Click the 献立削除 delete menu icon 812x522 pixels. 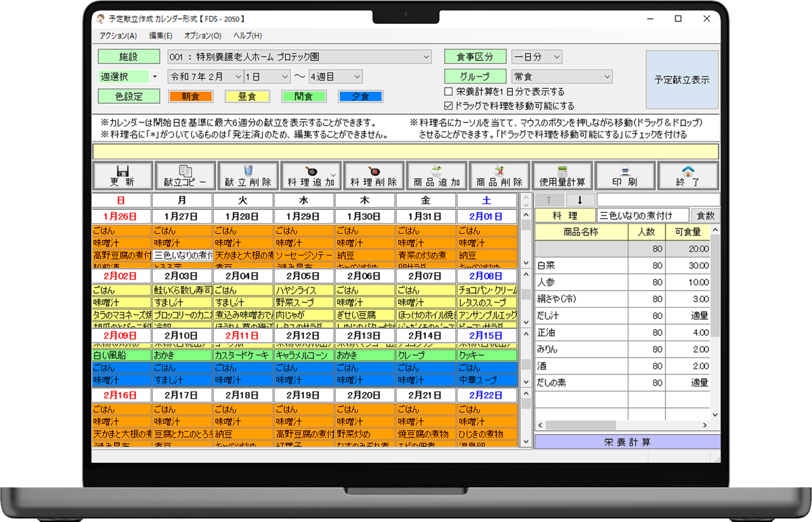[248, 175]
